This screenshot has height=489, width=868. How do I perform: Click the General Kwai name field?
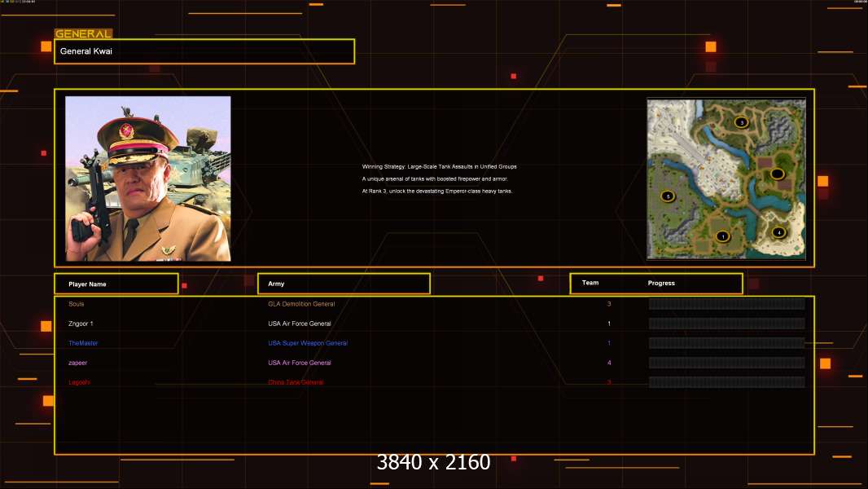coord(204,51)
